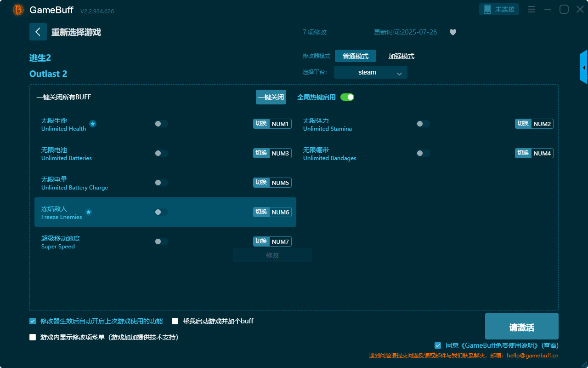Turn on Unlimited Battery Charge switch

coord(161,183)
